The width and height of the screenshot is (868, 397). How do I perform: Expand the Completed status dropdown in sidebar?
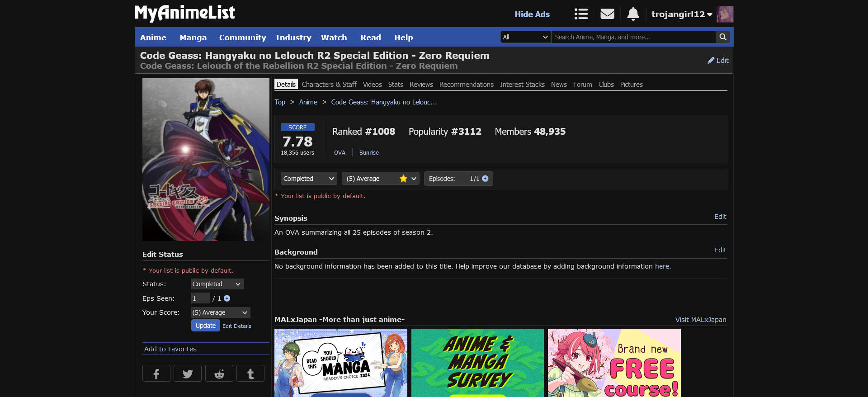click(x=217, y=284)
